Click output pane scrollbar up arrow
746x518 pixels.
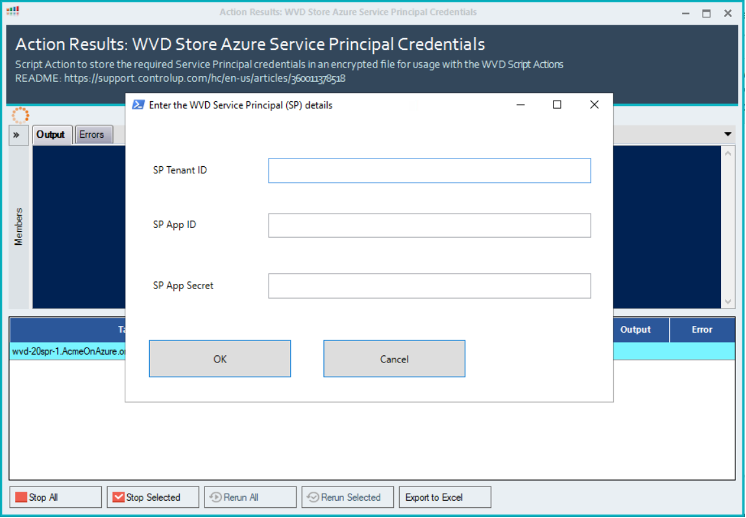click(x=727, y=153)
